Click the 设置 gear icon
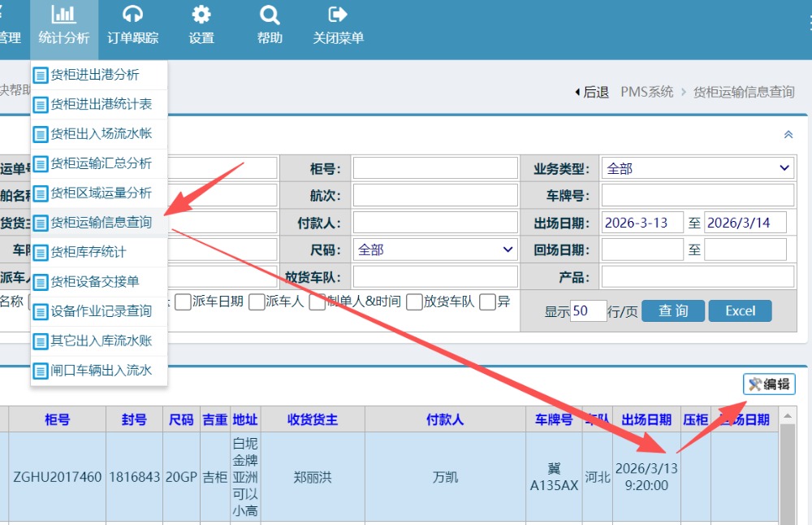This screenshot has width=812, height=525. coord(201,15)
